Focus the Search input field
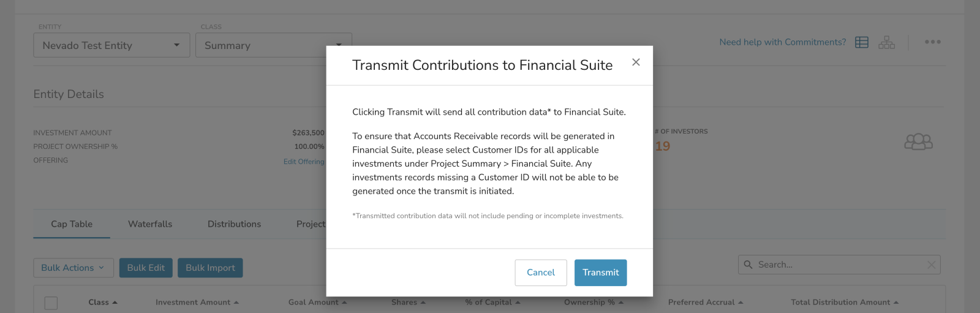The width and height of the screenshot is (980, 313). pyautogui.click(x=839, y=265)
